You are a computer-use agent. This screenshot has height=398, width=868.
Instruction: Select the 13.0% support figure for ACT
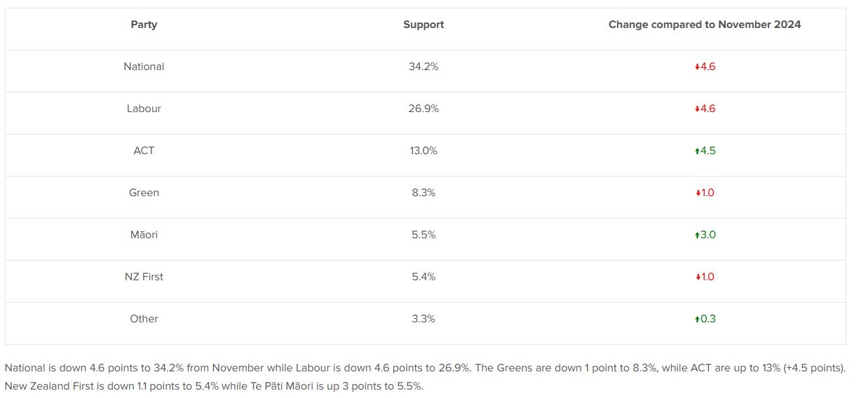click(423, 151)
